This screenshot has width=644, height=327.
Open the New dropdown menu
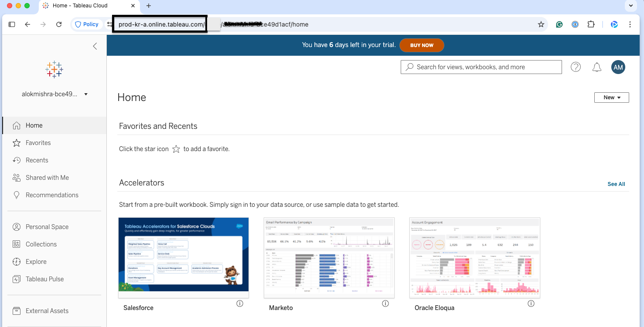[611, 97]
